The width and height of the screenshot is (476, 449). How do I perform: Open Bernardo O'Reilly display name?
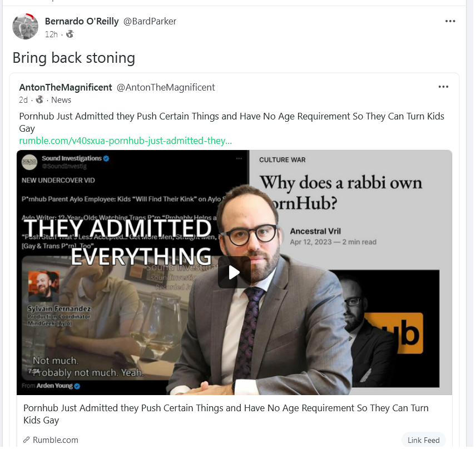pos(82,21)
